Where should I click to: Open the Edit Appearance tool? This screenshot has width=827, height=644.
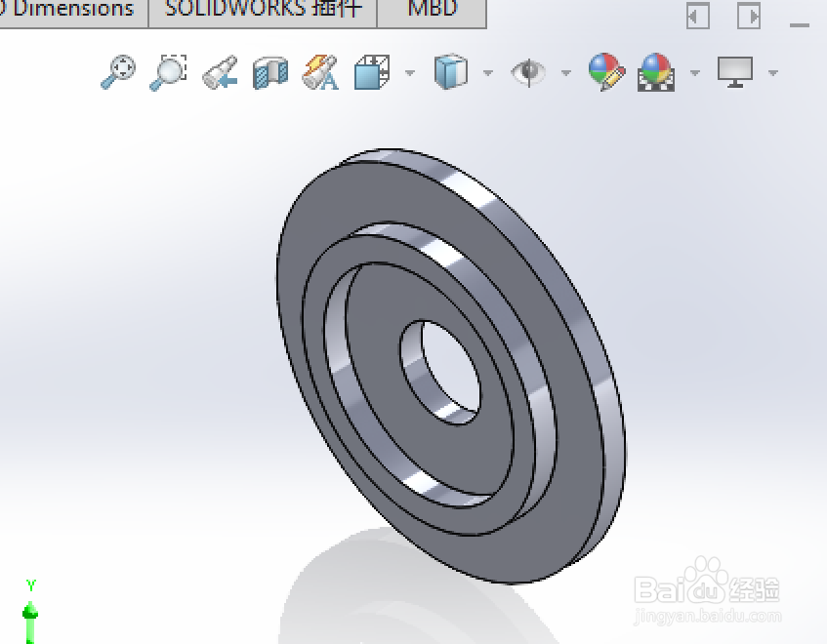click(x=605, y=72)
